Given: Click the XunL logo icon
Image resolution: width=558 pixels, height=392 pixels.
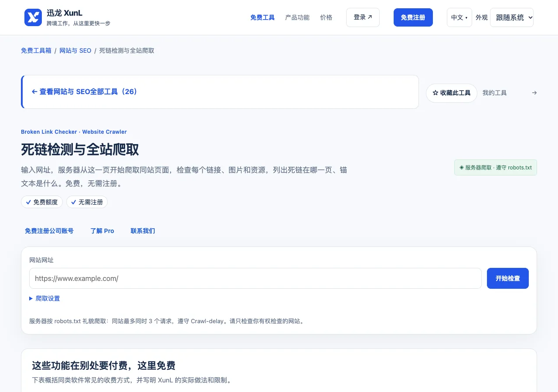Looking at the screenshot, I should tap(33, 17).
